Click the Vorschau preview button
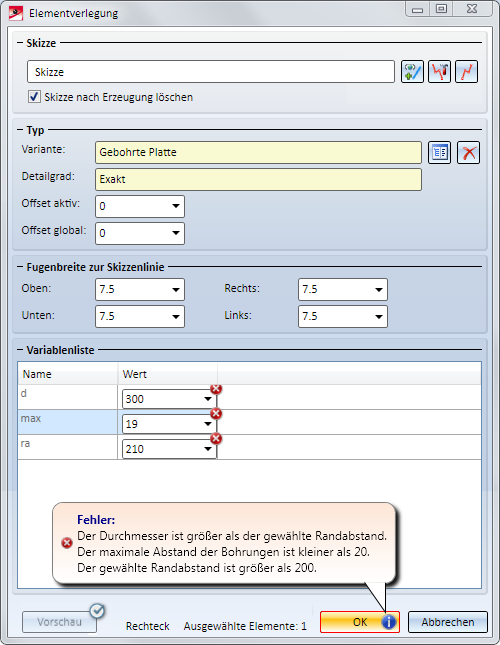The width and height of the screenshot is (500, 645). click(x=59, y=622)
